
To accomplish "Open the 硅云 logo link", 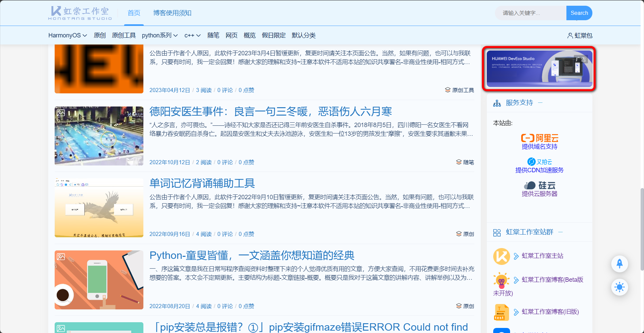I will point(539,185).
